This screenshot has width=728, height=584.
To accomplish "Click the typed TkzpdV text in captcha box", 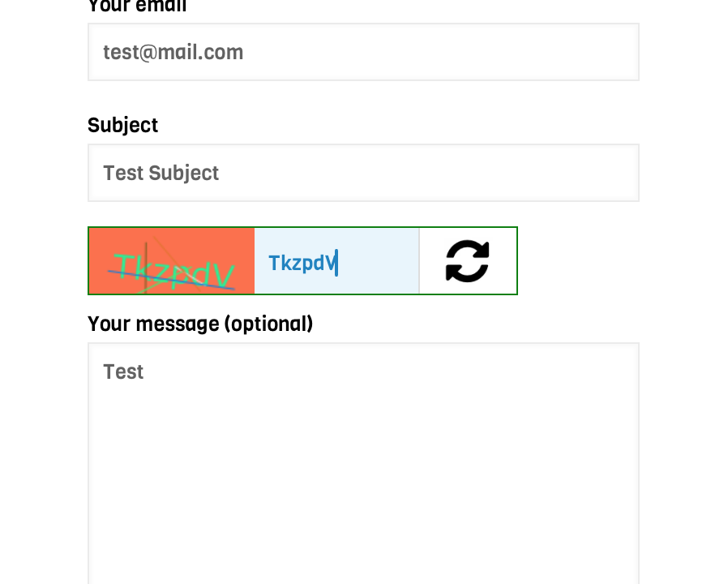I will [302, 263].
